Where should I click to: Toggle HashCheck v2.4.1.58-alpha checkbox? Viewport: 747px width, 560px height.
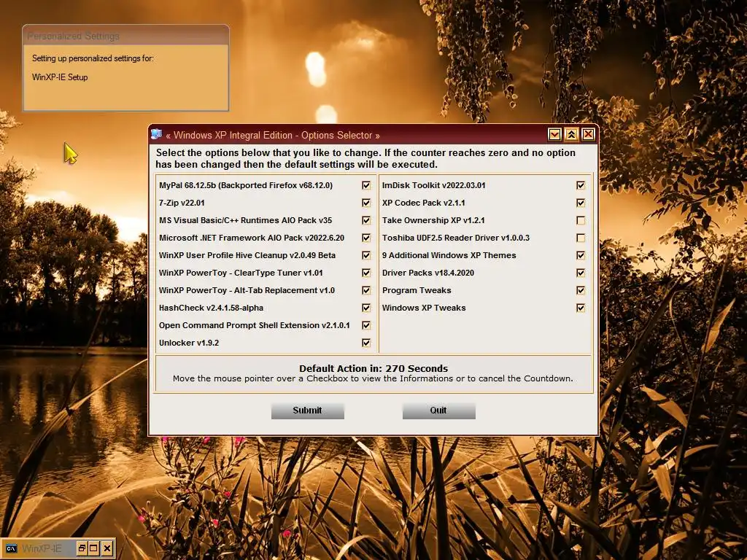366,308
